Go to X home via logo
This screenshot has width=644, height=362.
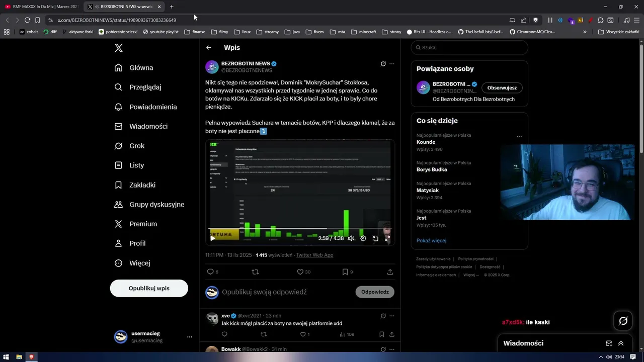(x=119, y=48)
